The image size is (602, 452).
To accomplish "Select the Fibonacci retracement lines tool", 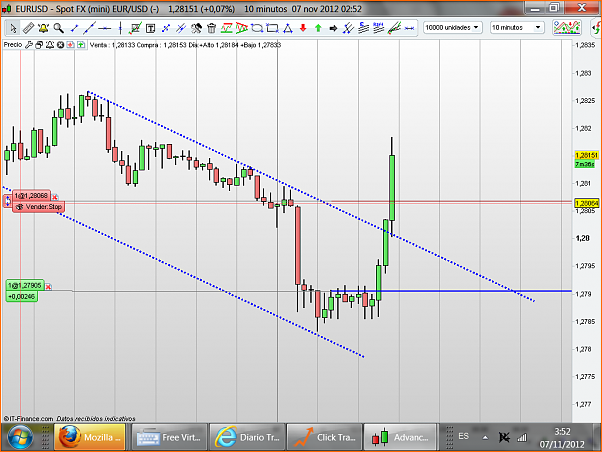I will pos(364,28).
